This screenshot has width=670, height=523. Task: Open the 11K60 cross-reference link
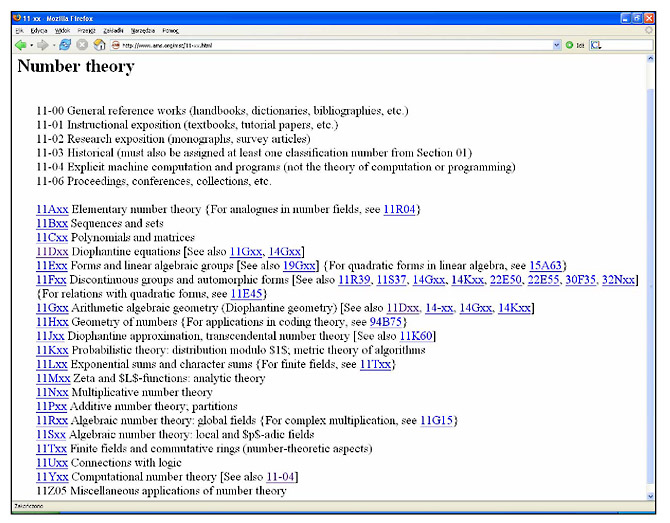418,336
